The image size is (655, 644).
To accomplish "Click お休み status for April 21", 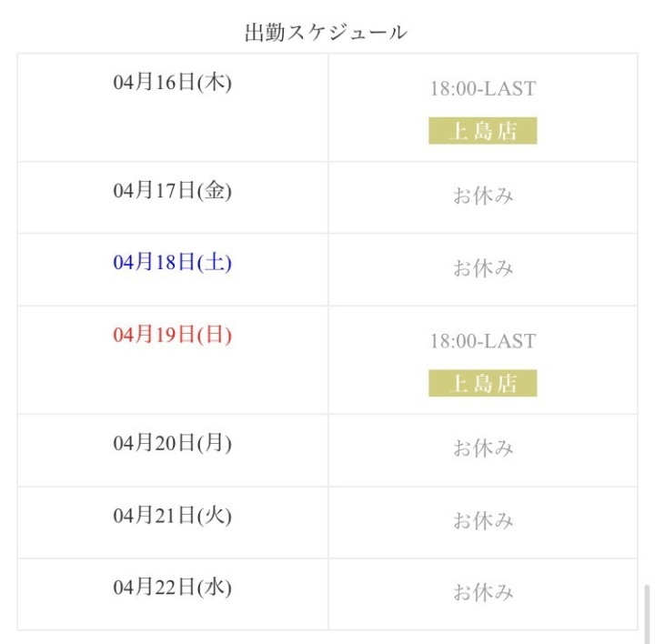I will (x=483, y=521).
